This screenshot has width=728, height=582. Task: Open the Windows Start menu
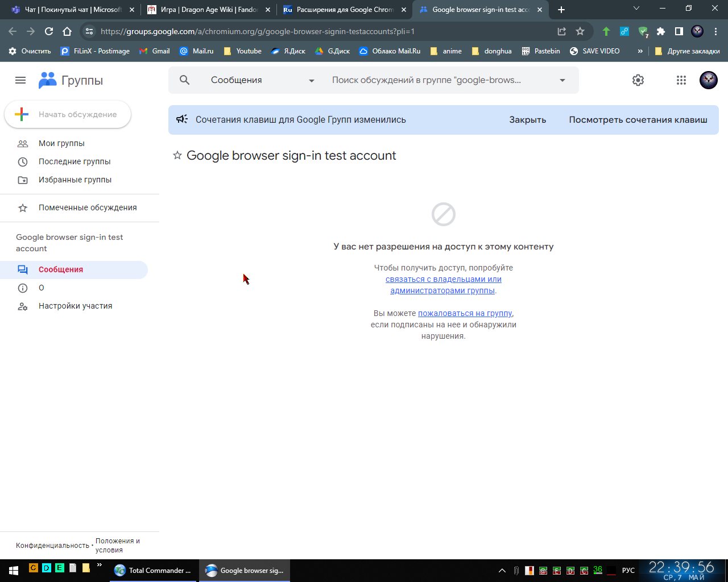click(13, 570)
